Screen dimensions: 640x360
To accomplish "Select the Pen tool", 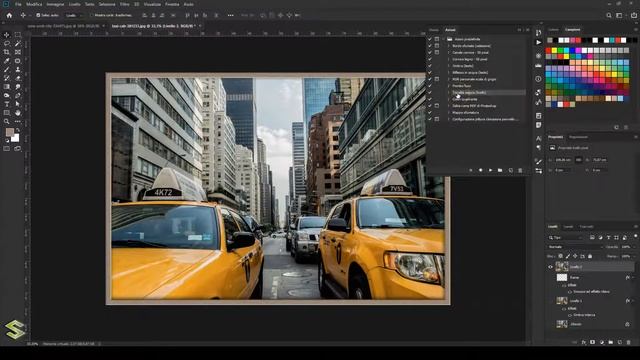I will pyautogui.click(x=18, y=96).
